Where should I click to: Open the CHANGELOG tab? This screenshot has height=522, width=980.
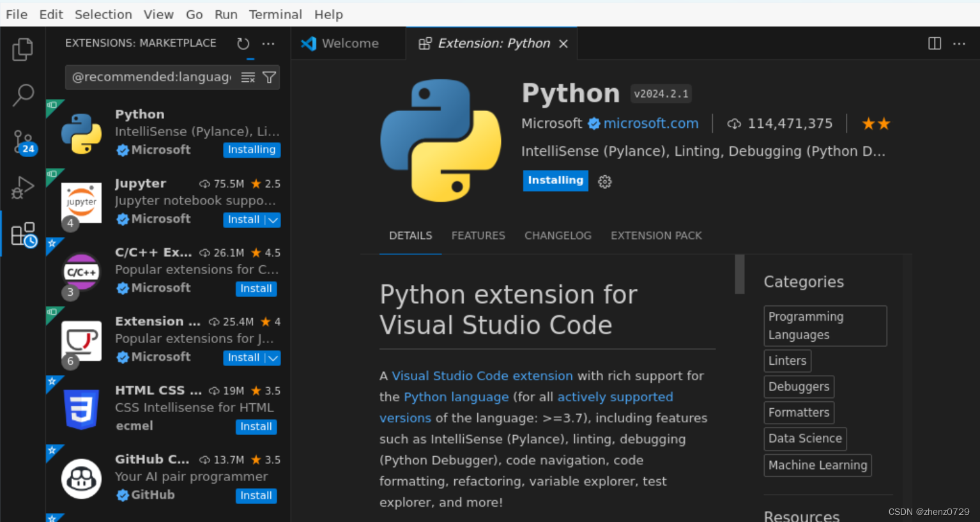558,235
